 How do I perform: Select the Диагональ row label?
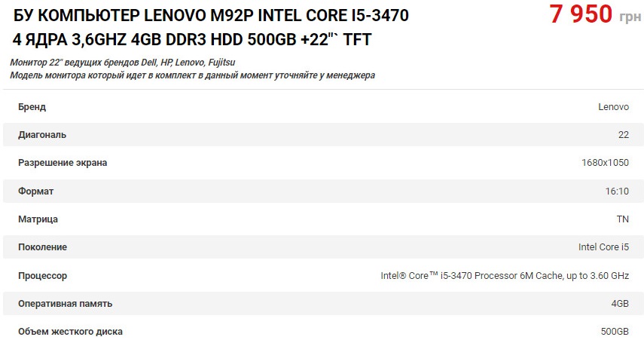pos(42,135)
